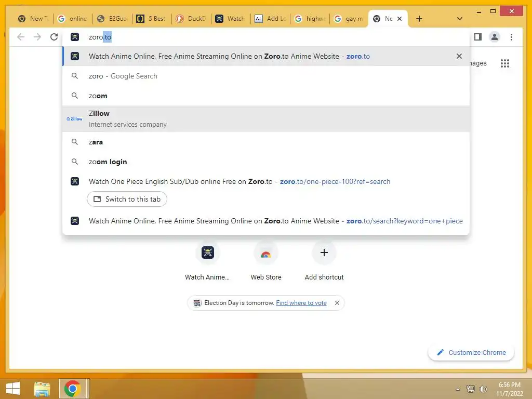Viewport: 532px width, 399px height.
Task: Open the Watch Anime shortcut tile
Action: (x=207, y=261)
